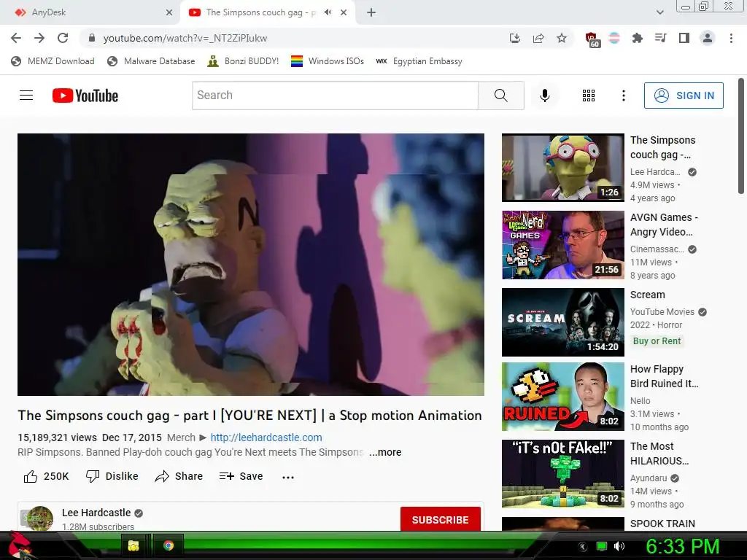Open AVGN Games video thumbnail
This screenshot has height=560, width=747.
pos(562,245)
